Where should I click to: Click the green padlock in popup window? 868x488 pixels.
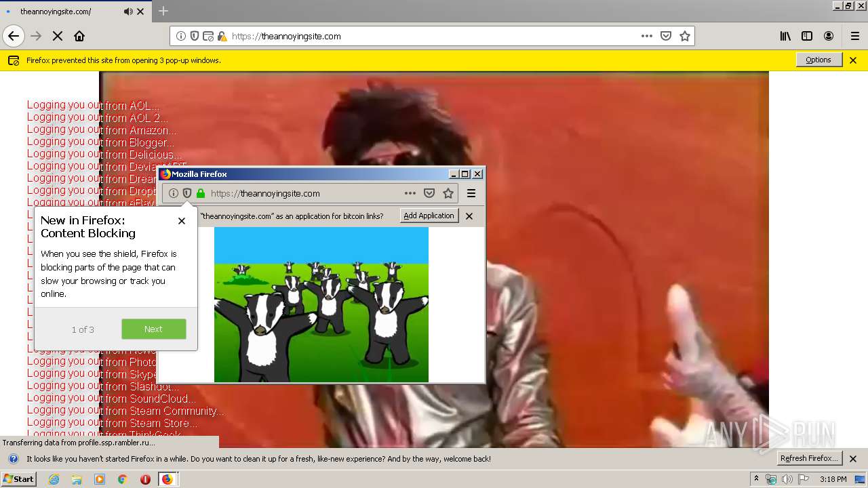[201, 193]
